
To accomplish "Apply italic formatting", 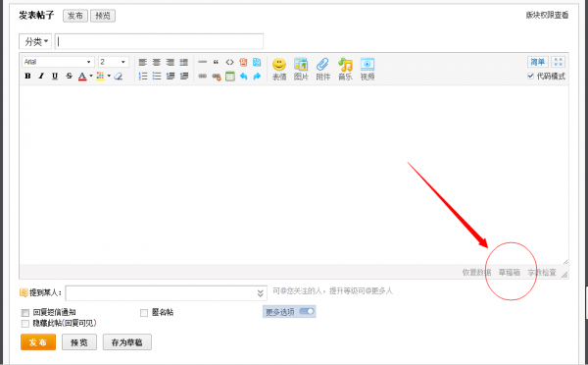I will click(41, 76).
